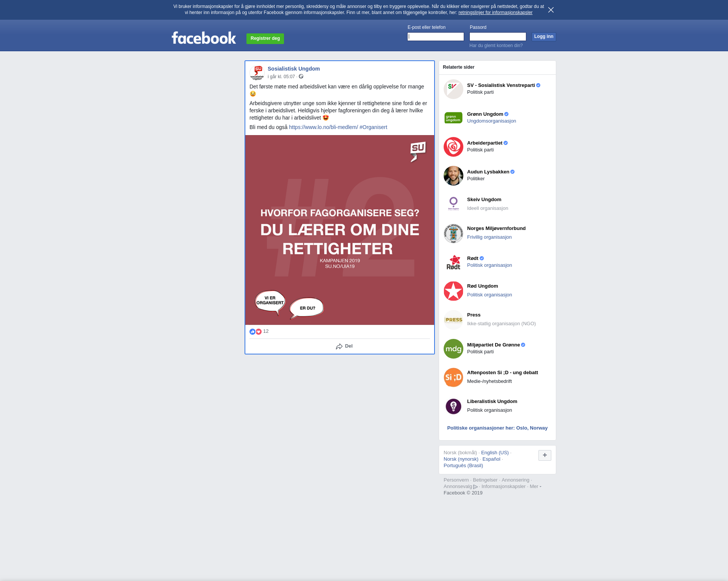Open reactions count 12
Viewport: 728px width, 581px height.
tap(266, 331)
